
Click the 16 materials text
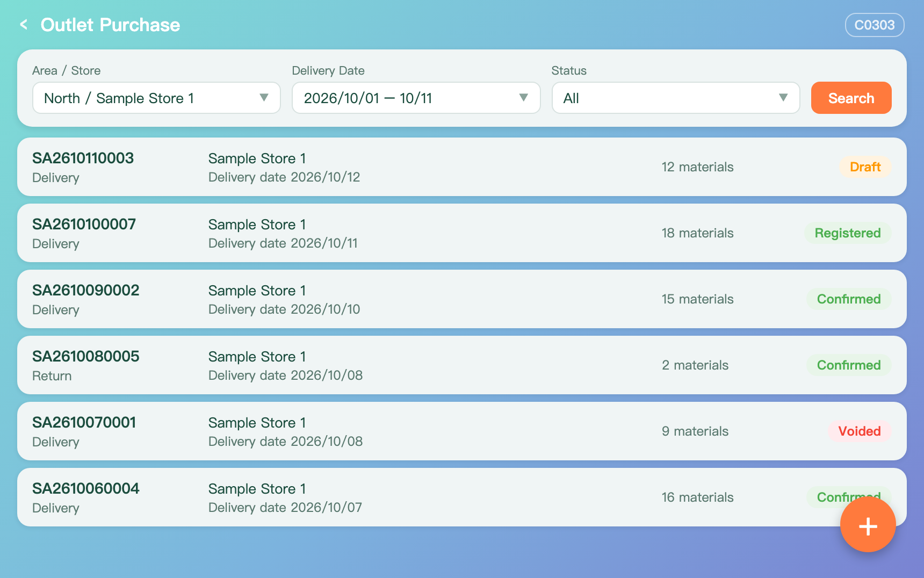pos(697,497)
